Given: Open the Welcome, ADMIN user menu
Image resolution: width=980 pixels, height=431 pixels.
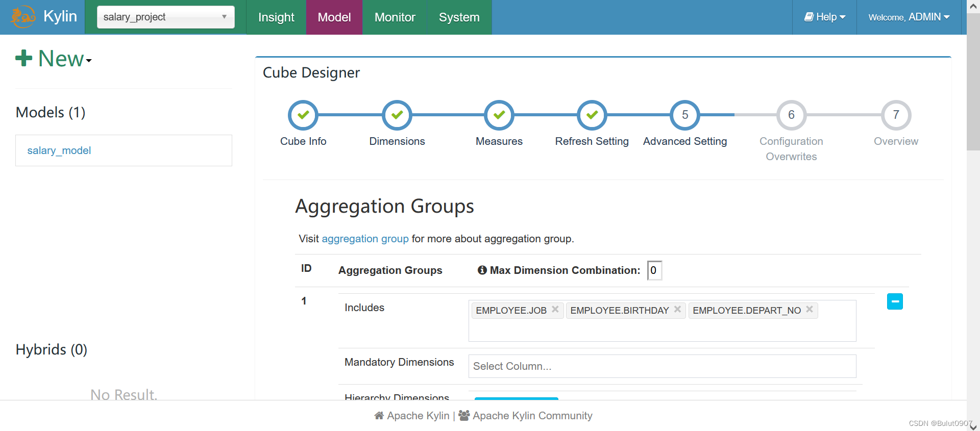Looking at the screenshot, I should tap(909, 17).
